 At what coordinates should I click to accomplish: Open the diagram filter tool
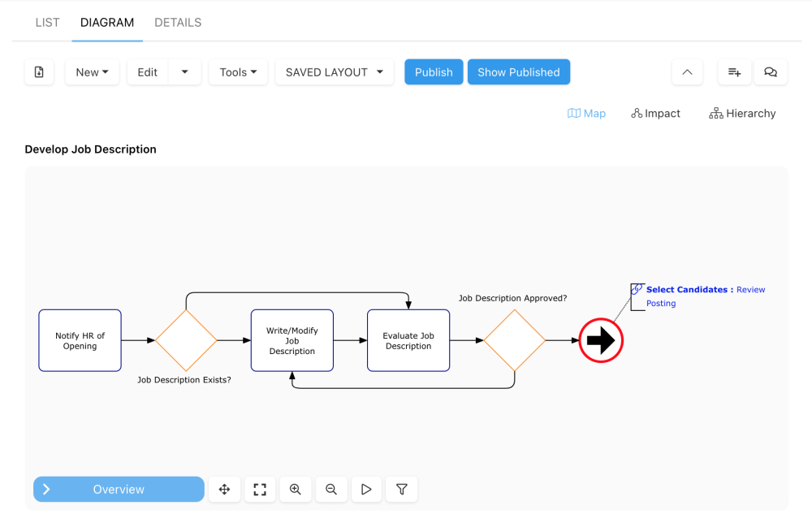pos(402,490)
